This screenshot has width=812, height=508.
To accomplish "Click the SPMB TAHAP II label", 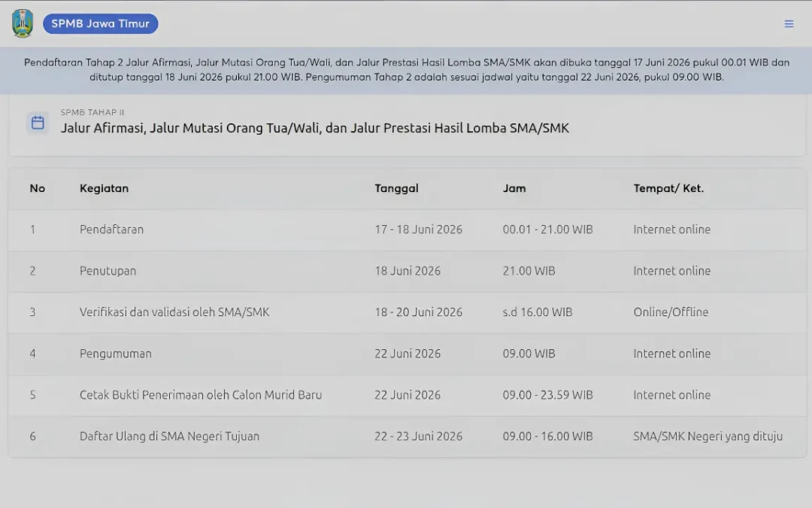I will point(92,112).
